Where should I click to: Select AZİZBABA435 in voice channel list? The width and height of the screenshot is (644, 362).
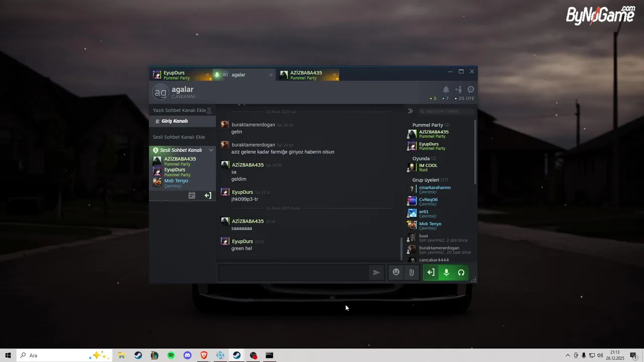pos(180,161)
